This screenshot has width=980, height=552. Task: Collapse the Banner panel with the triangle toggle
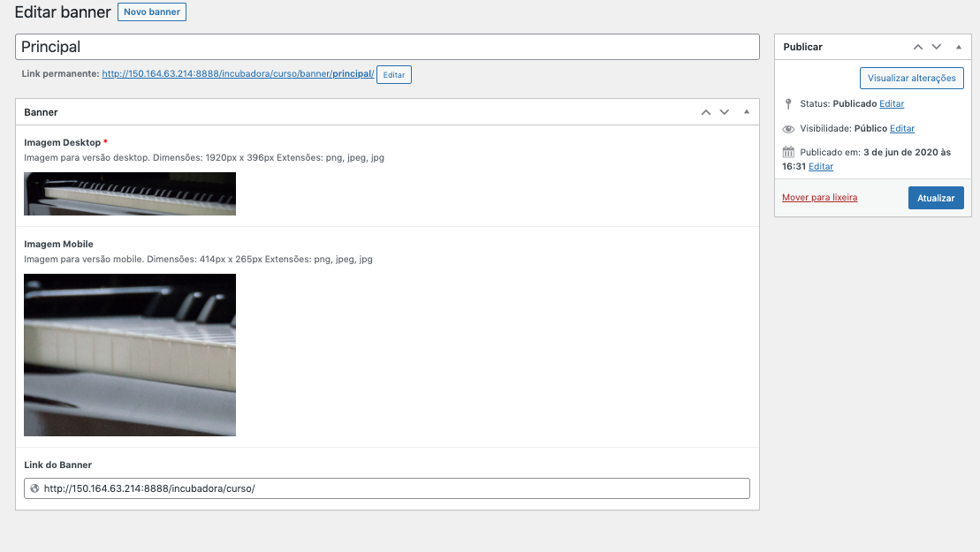(746, 112)
